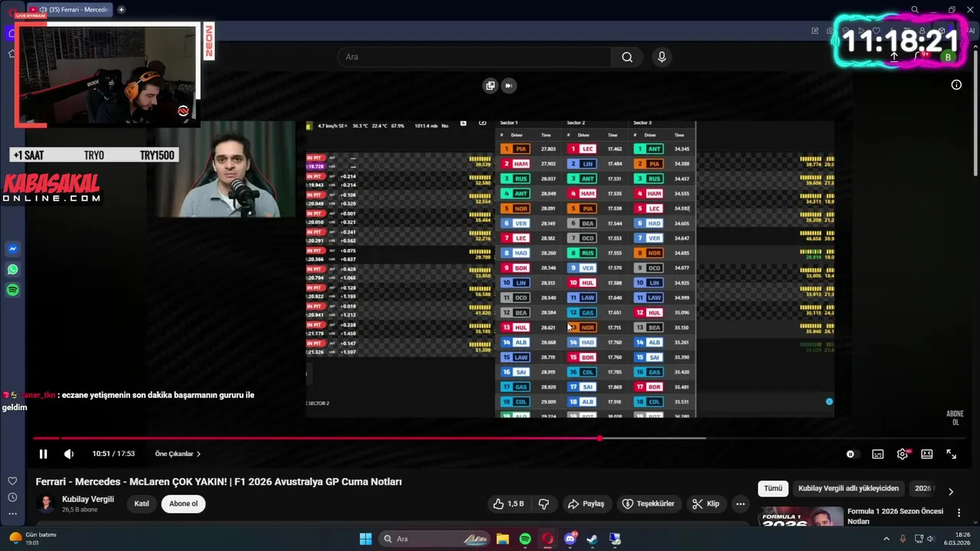The width and height of the screenshot is (980, 551).
Task: Start voice search with the microphone
Action: (x=661, y=57)
